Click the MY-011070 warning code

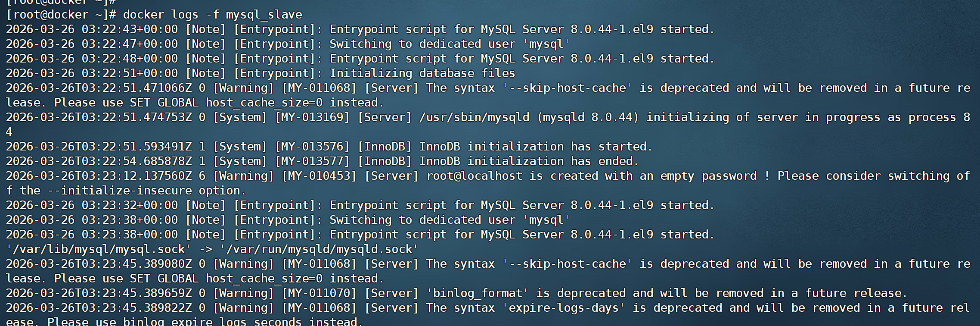pos(319,294)
